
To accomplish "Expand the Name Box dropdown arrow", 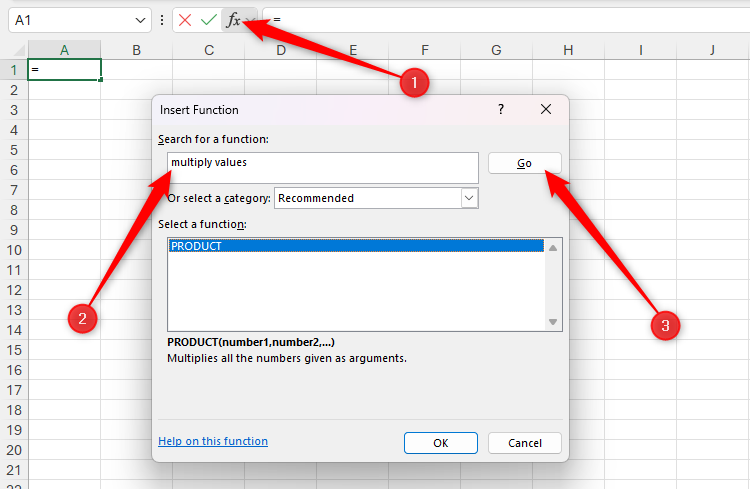I will pyautogui.click(x=140, y=21).
